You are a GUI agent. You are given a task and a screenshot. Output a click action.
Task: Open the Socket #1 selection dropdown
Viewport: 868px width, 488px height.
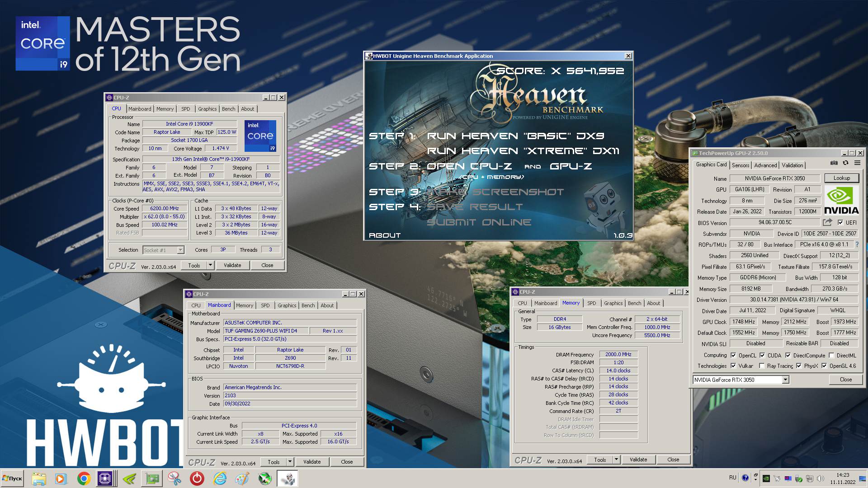point(180,250)
